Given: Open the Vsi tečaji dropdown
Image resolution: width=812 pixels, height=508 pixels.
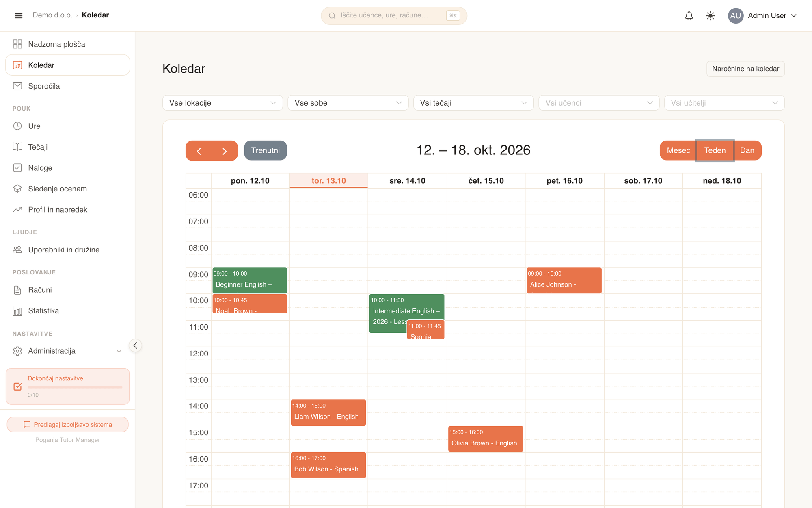Looking at the screenshot, I should pyautogui.click(x=473, y=103).
